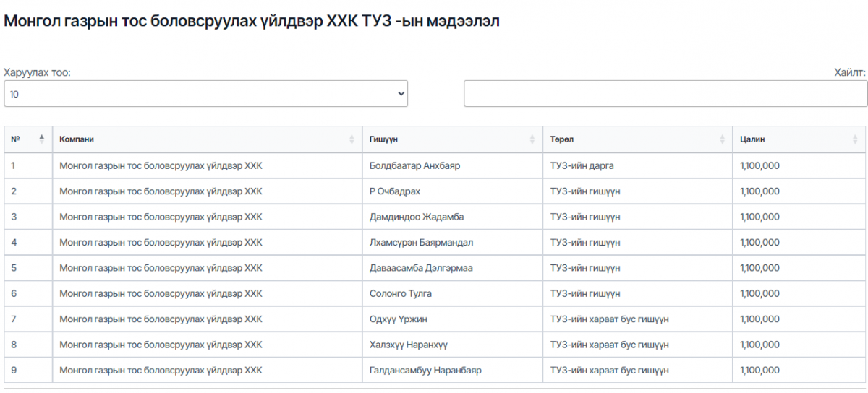Sort table by Гишүүн header
Viewport: 868px width, 393px height.
click(x=384, y=139)
